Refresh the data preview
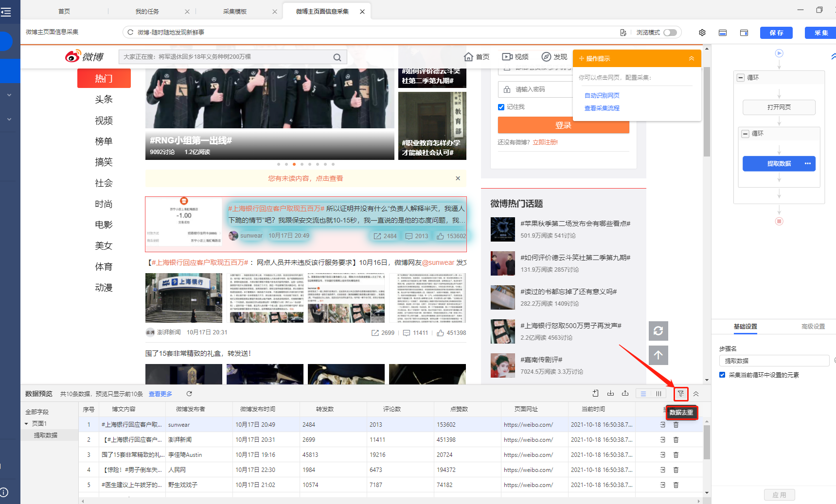 coord(189,394)
